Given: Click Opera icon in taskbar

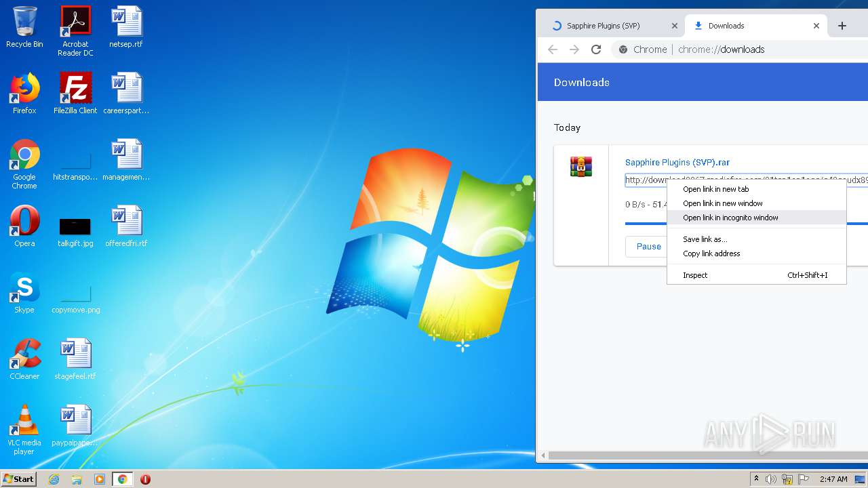Looking at the screenshot, I should (x=145, y=479).
